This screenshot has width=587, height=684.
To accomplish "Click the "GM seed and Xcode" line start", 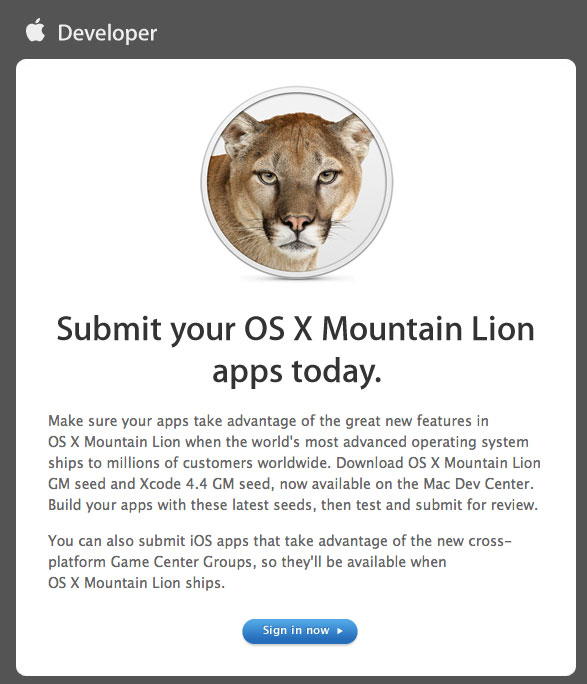I will click(114, 484).
